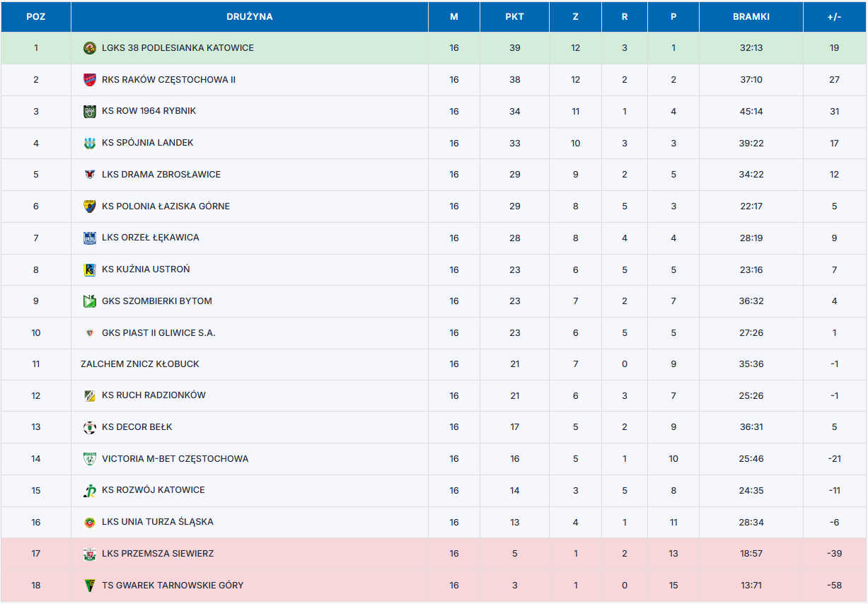868x604 pixels.
Task: Click the Decor Bełk soccer ball icon
Action: (x=89, y=427)
